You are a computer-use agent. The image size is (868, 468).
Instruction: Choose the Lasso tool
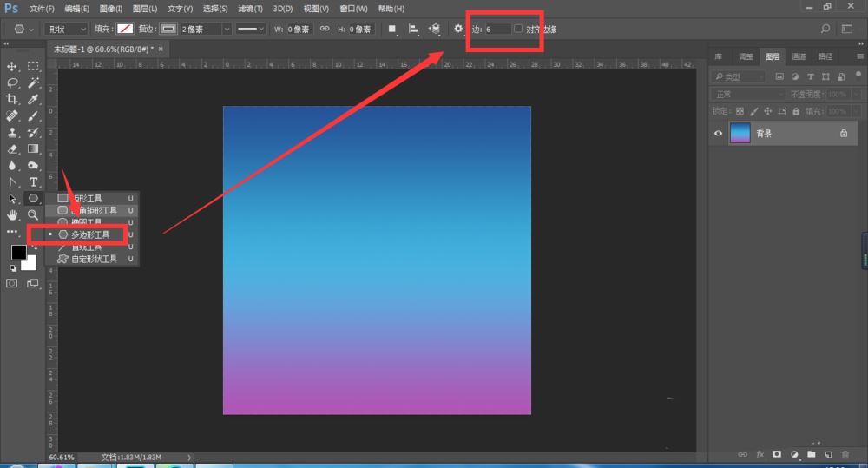coord(11,82)
